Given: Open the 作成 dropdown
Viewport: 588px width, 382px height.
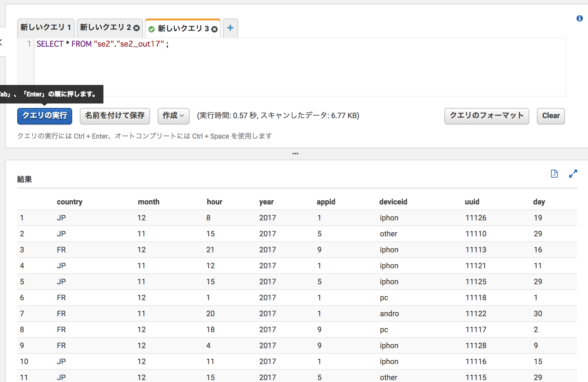Looking at the screenshot, I should pos(173,116).
